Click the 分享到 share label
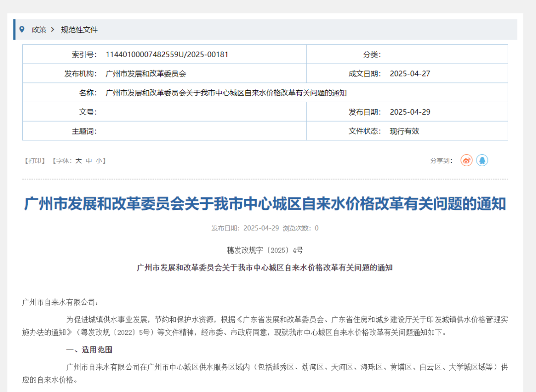 tap(441, 161)
